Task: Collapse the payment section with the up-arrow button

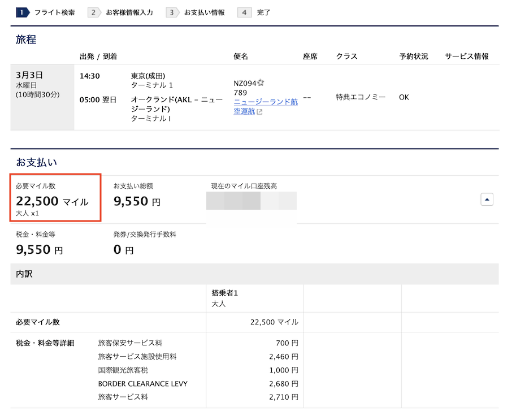Action: click(x=487, y=199)
